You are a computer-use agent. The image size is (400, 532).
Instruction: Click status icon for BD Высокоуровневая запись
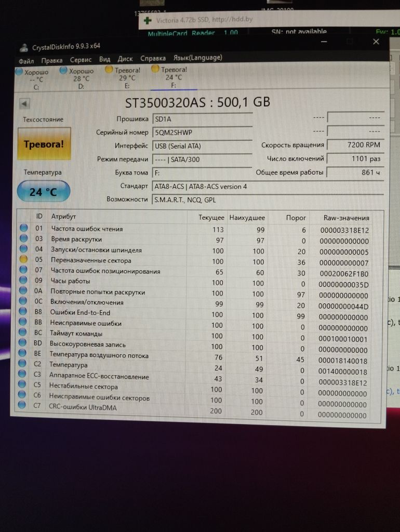point(22,342)
